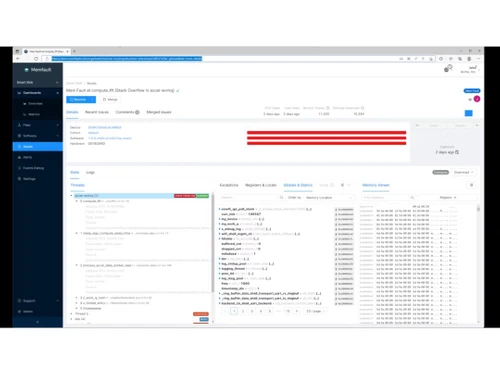Open the Device serial link
The height and width of the screenshot is (375, 500).
[x=105, y=128]
